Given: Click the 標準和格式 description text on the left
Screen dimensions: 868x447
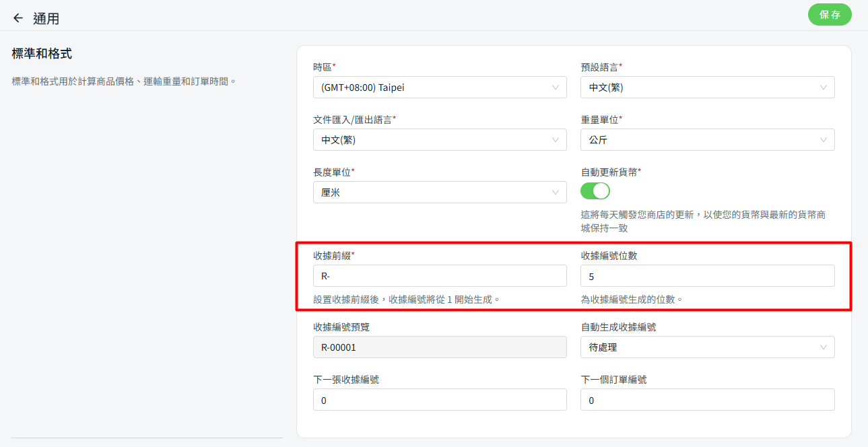Looking at the screenshot, I should point(125,81).
